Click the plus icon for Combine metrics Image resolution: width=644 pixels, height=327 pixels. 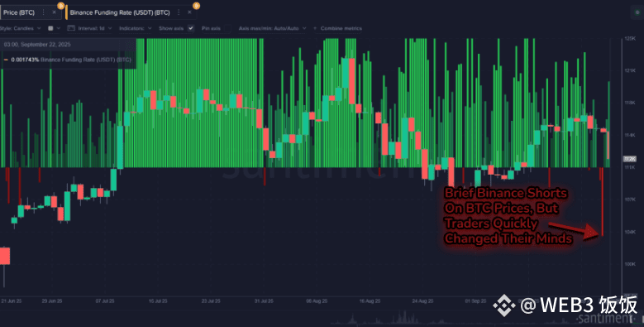[x=315, y=28]
